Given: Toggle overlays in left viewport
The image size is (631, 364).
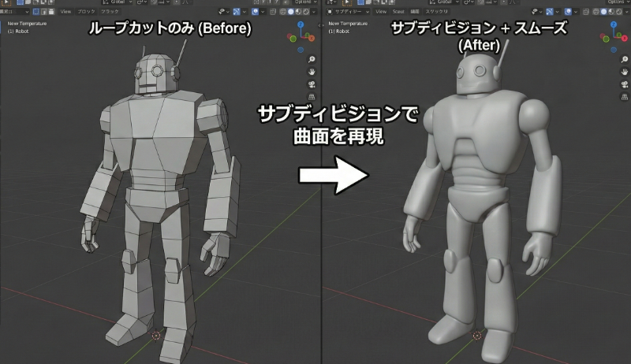Looking at the screenshot, I should [255, 12].
